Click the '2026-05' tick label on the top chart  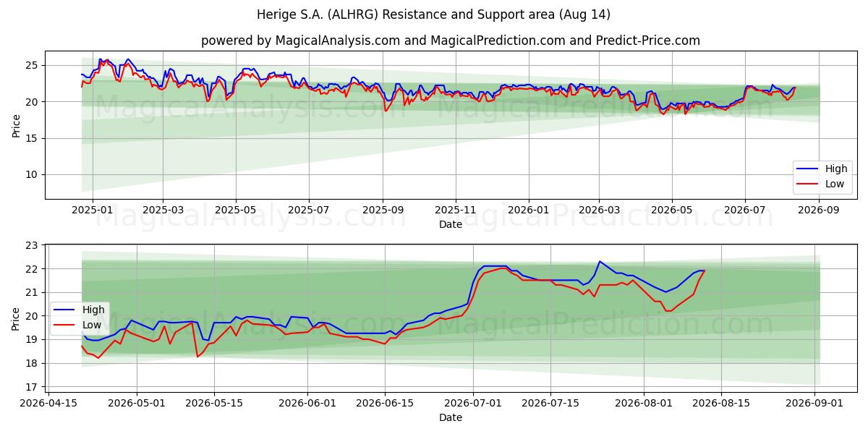672,210
